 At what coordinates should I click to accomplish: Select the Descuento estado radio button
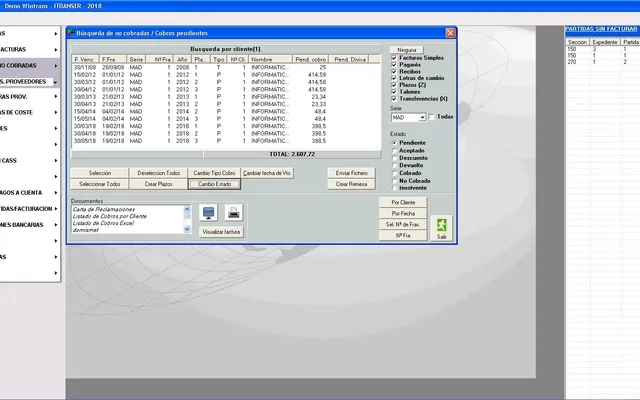(394, 158)
